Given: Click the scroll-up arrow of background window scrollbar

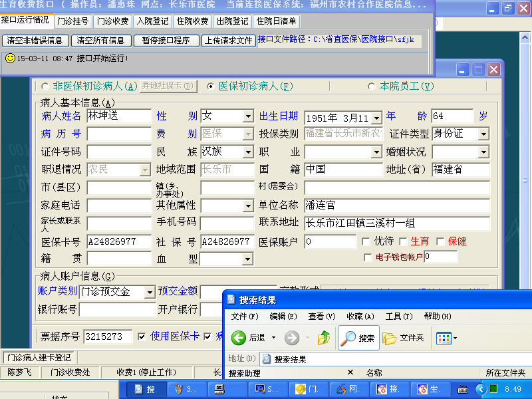Looking at the screenshot, I should coord(525,37).
